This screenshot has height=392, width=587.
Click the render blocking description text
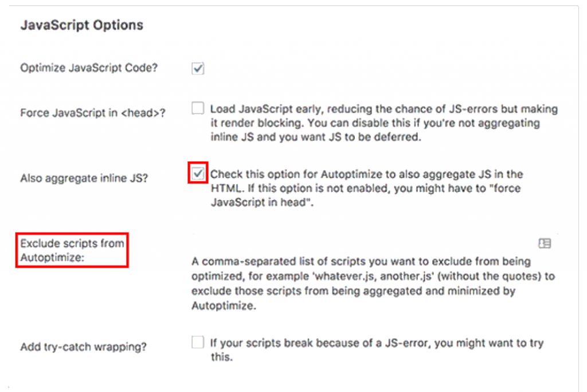tap(378, 123)
